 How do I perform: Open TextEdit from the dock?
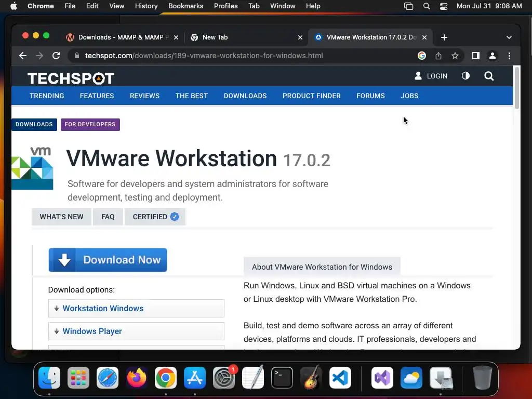tap(253, 377)
